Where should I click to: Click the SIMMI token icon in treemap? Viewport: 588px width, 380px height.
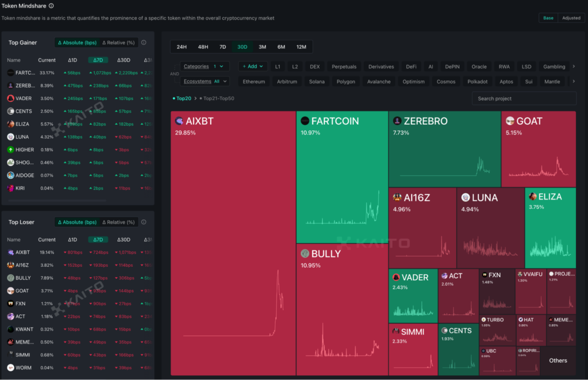click(x=396, y=332)
